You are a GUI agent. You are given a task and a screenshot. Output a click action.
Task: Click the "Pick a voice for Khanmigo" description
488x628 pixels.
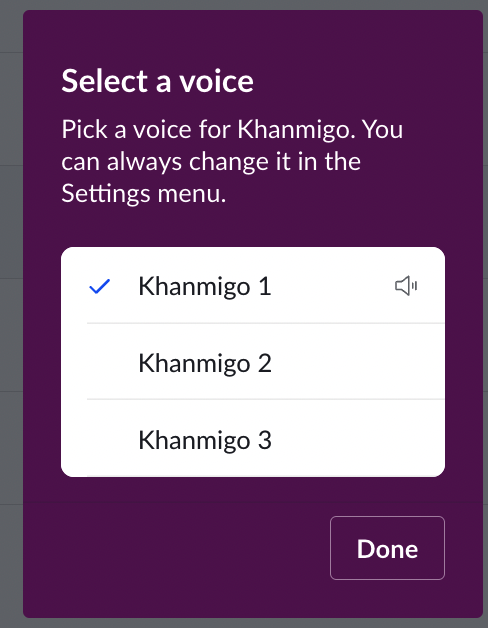tap(232, 161)
